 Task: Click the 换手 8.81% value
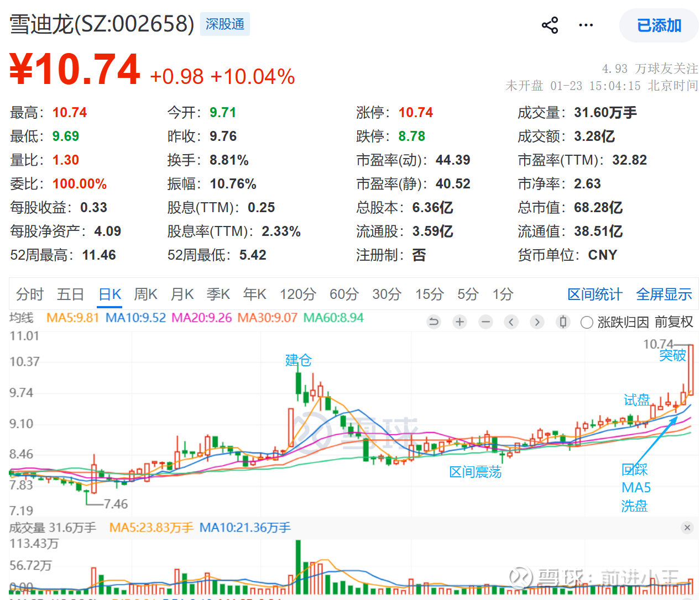[x=229, y=160]
